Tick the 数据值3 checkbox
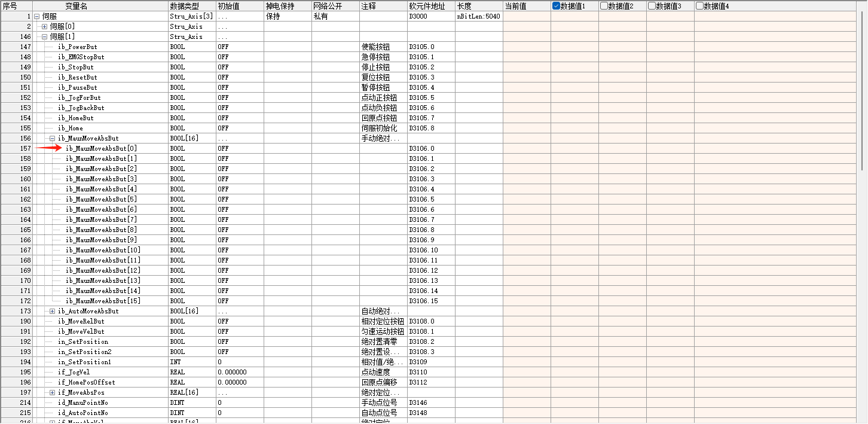The image size is (868, 424). [652, 6]
